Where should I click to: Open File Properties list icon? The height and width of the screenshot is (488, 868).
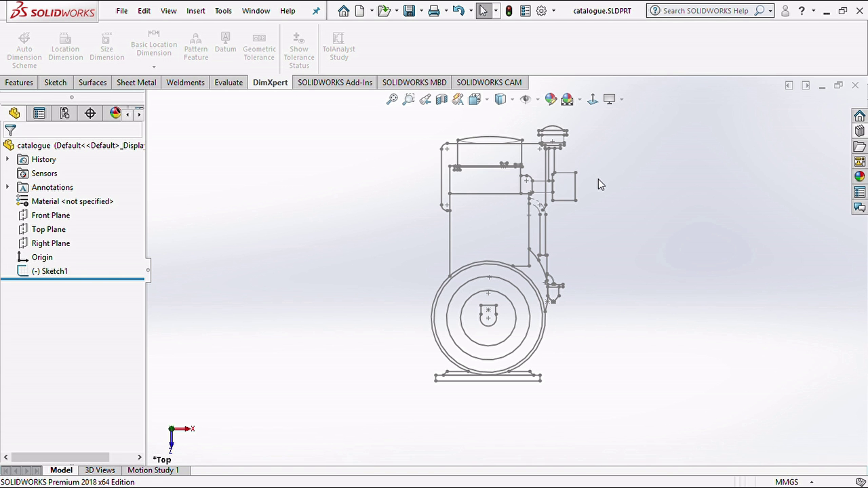526,11
